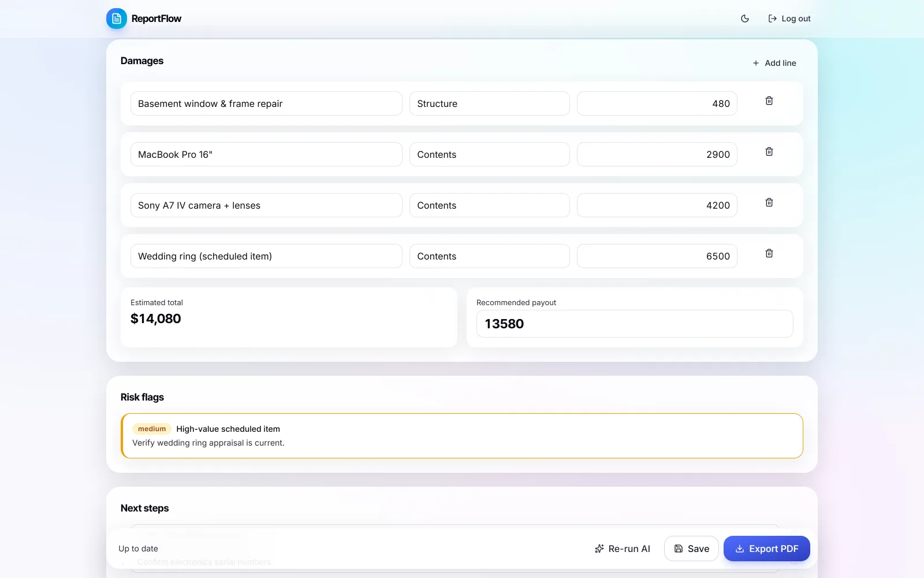
Task: Open the Sony camera row Contents category
Action: click(x=490, y=205)
